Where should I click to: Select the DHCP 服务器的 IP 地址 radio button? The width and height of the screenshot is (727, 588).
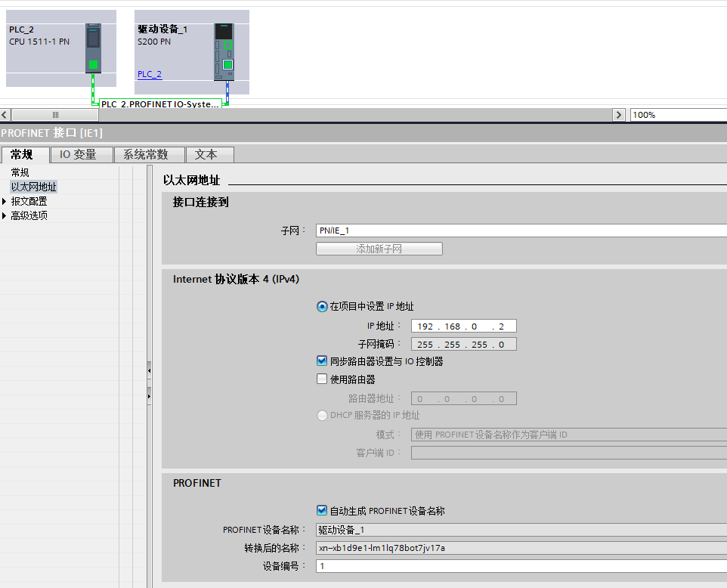322,415
